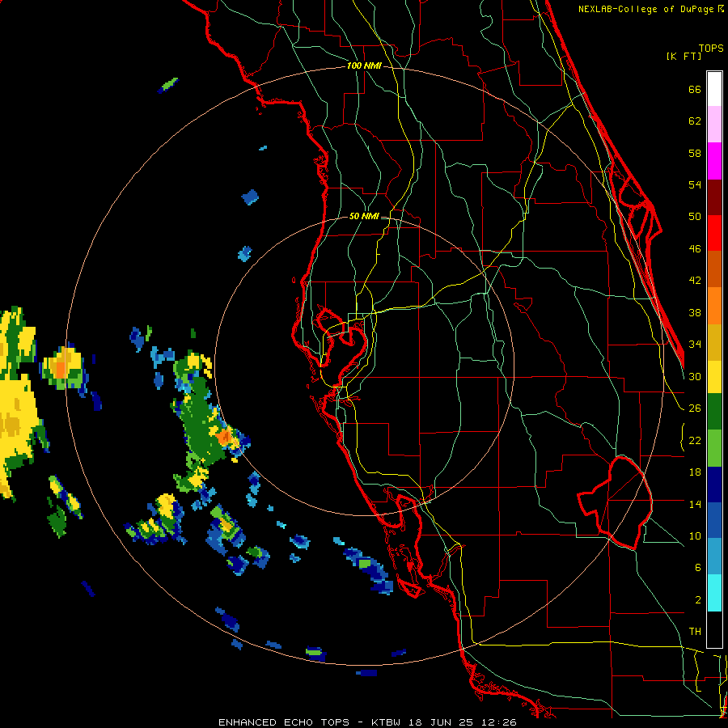The height and width of the screenshot is (728, 728).
Task: Click the TOPS legend title
Action: [711, 48]
